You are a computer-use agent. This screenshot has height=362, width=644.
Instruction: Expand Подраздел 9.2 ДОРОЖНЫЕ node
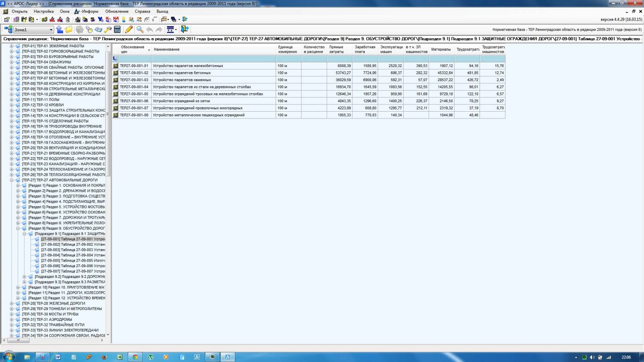click(x=24, y=277)
